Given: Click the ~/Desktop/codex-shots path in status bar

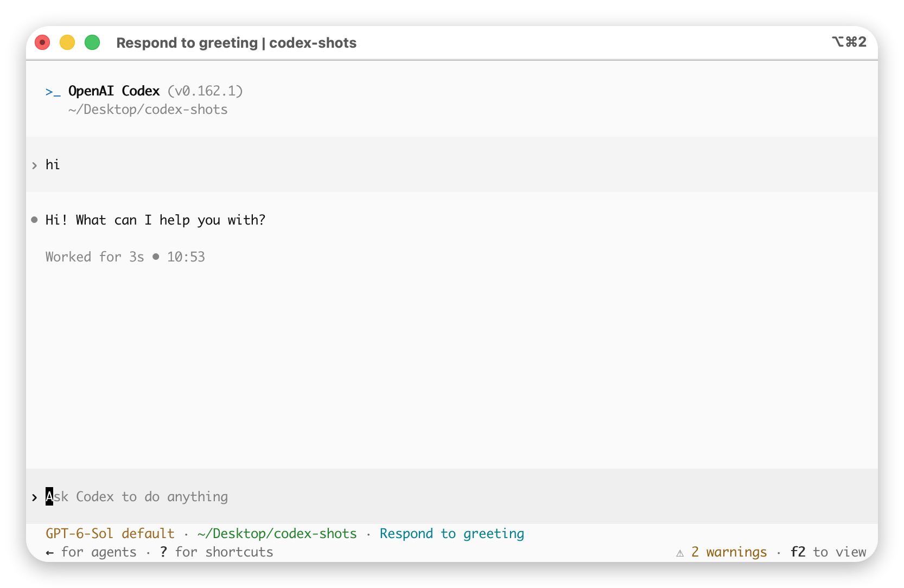Looking at the screenshot, I should click(277, 533).
